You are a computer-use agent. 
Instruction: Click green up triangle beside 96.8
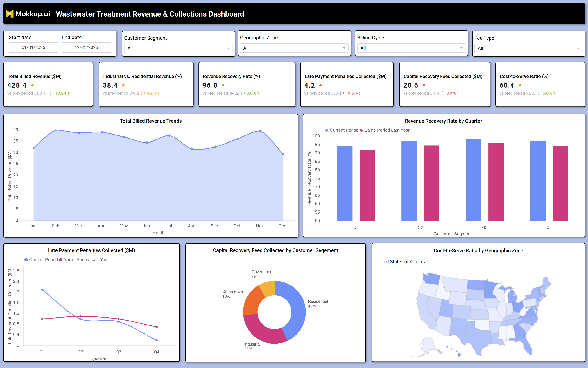coord(223,85)
